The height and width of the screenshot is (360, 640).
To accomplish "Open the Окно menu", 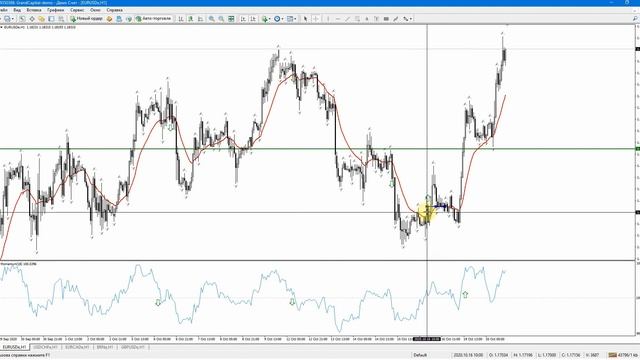I will click(96, 10).
